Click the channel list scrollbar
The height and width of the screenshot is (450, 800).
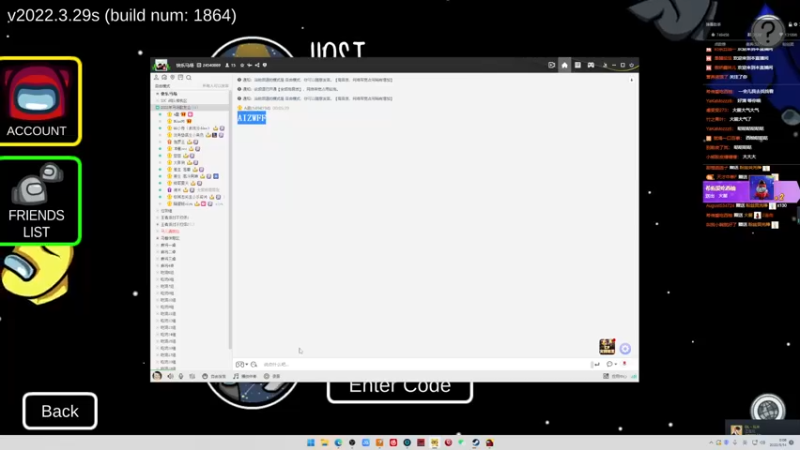pos(231,219)
